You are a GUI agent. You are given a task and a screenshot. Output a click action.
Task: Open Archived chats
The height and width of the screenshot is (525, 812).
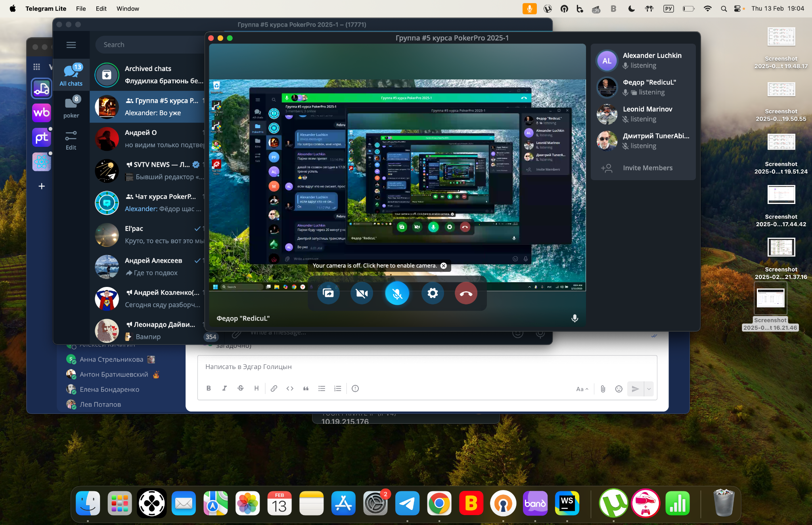(147, 75)
